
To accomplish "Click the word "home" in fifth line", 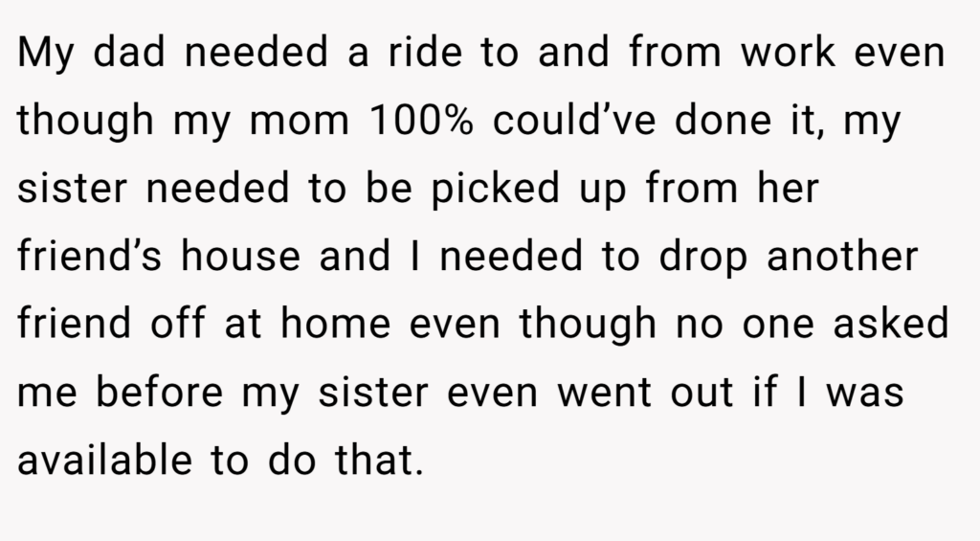I will [336, 324].
